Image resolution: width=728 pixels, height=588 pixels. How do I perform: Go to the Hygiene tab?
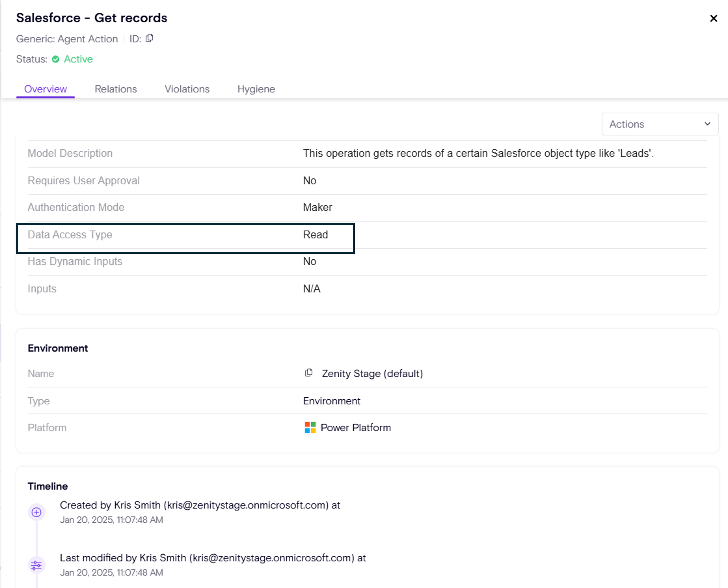[256, 89]
